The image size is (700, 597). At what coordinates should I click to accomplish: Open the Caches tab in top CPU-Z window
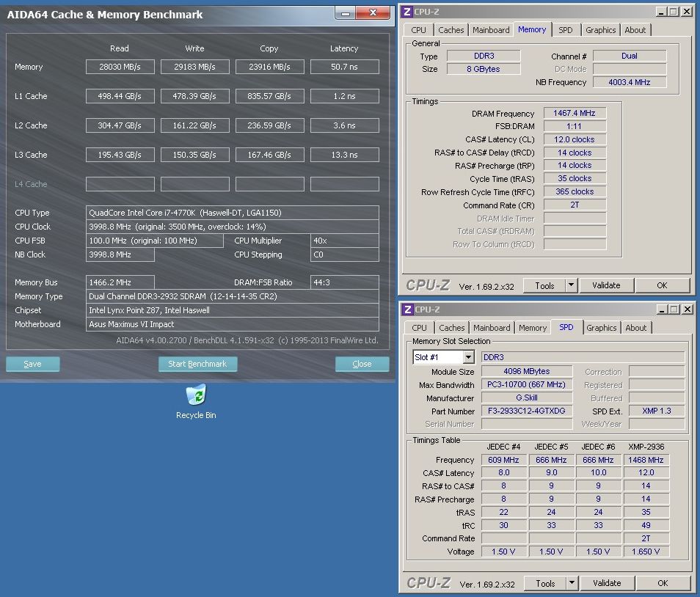451,30
